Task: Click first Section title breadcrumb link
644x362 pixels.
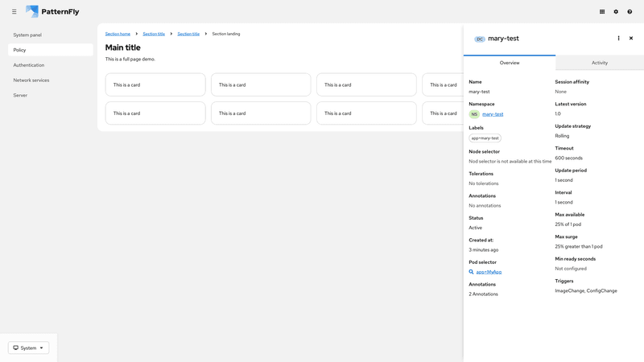Action: pyautogui.click(x=154, y=34)
